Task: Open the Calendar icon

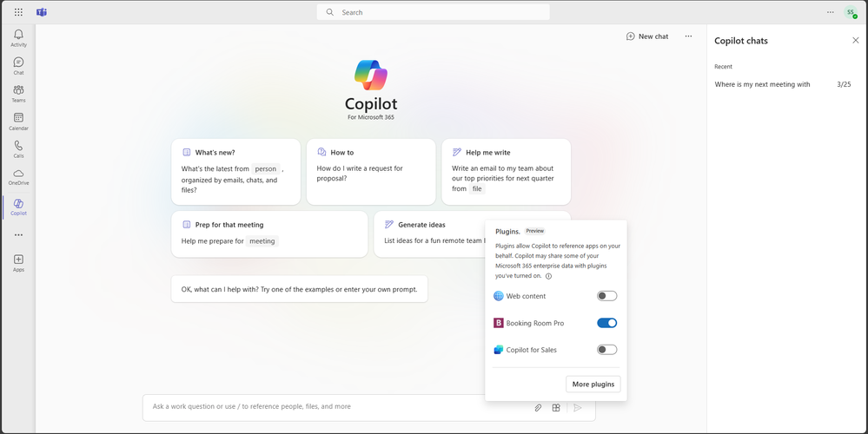Action: pyautogui.click(x=18, y=121)
